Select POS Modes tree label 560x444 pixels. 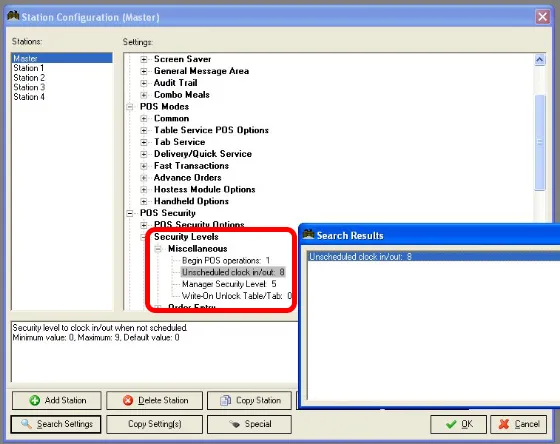click(x=164, y=106)
